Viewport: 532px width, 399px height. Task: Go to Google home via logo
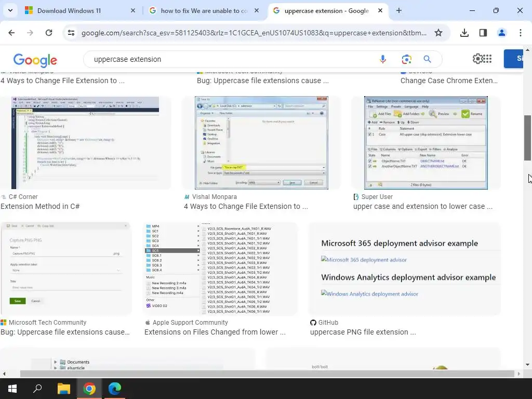point(35,60)
